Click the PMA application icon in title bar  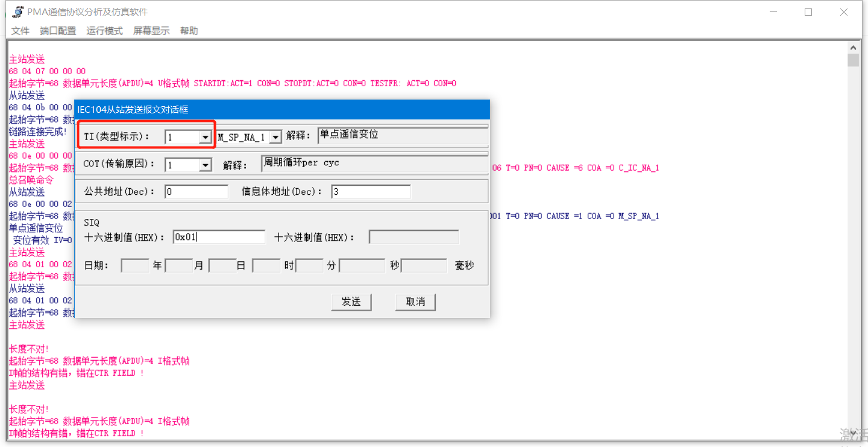[x=17, y=12]
